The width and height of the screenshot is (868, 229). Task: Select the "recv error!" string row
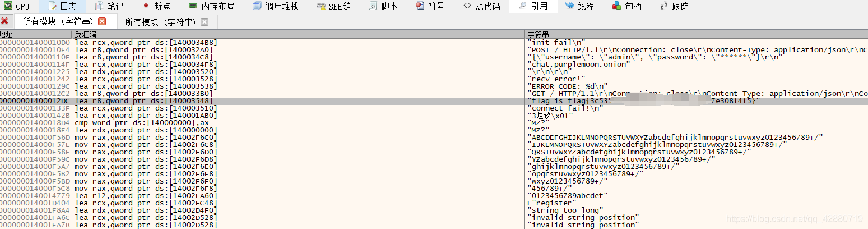[x=434, y=79]
